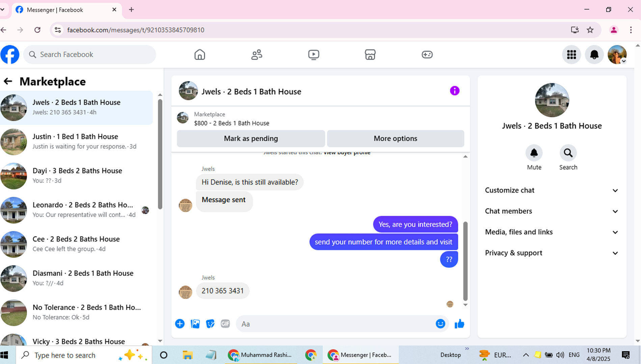The width and height of the screenshot is (641, 364).
Task: Attach a photo with the image icon
Action: (195, 324)
